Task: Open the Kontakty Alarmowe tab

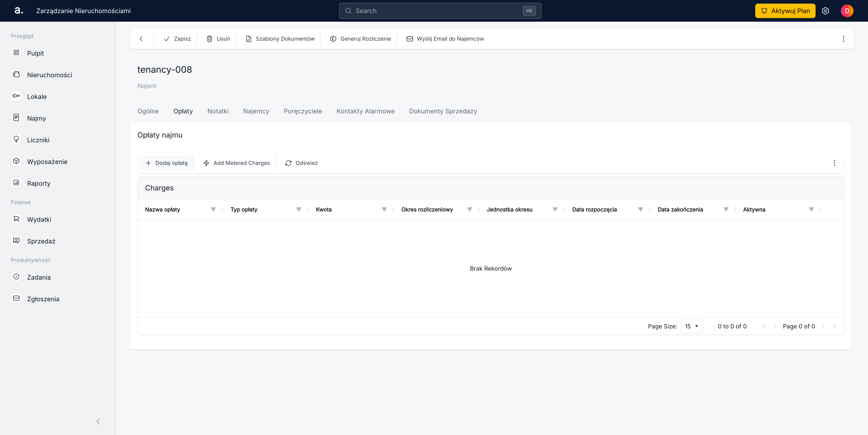Action: point(365,111)
